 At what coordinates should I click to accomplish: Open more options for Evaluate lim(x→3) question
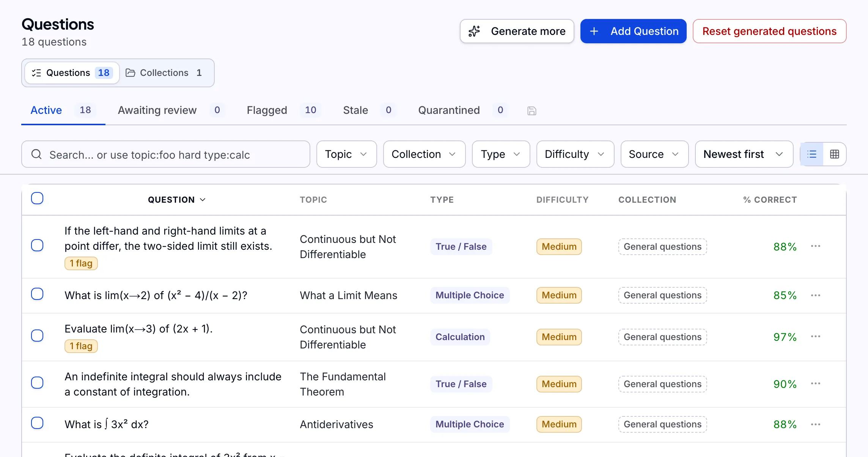pos(816,337)
